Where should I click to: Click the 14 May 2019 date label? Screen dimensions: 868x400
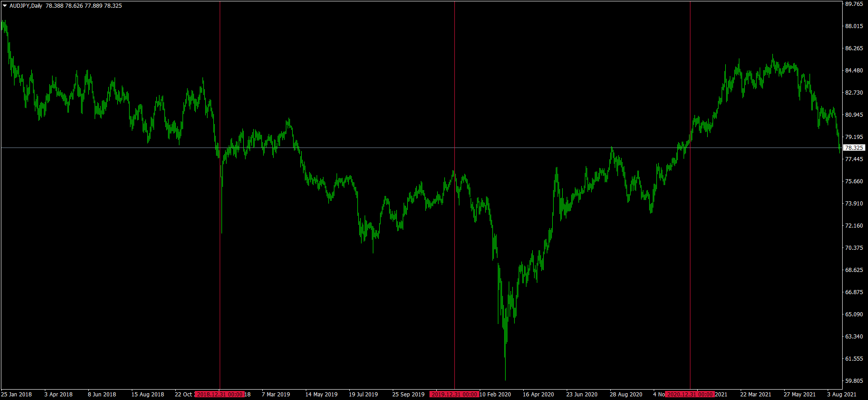[321, 395]
